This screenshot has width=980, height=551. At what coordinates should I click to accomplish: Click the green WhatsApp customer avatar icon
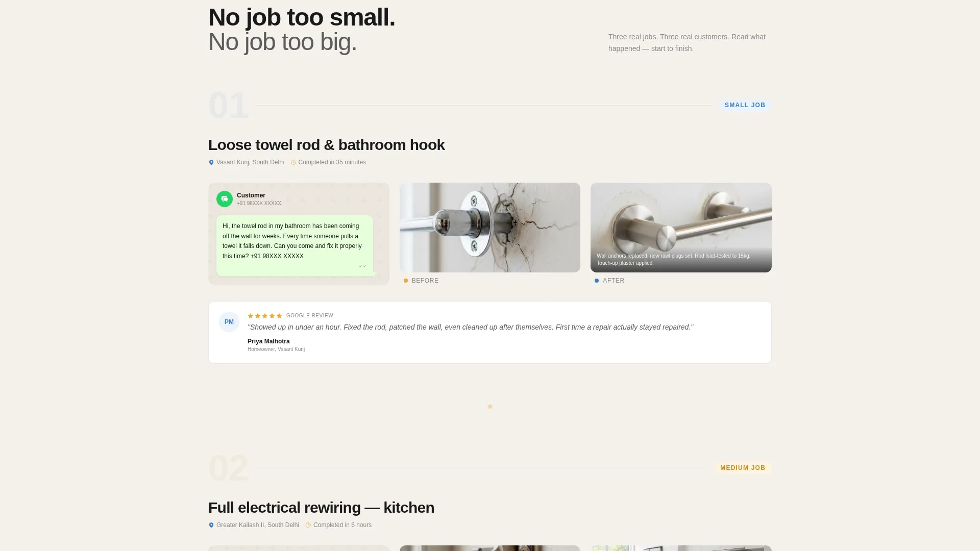coord(225,199)
